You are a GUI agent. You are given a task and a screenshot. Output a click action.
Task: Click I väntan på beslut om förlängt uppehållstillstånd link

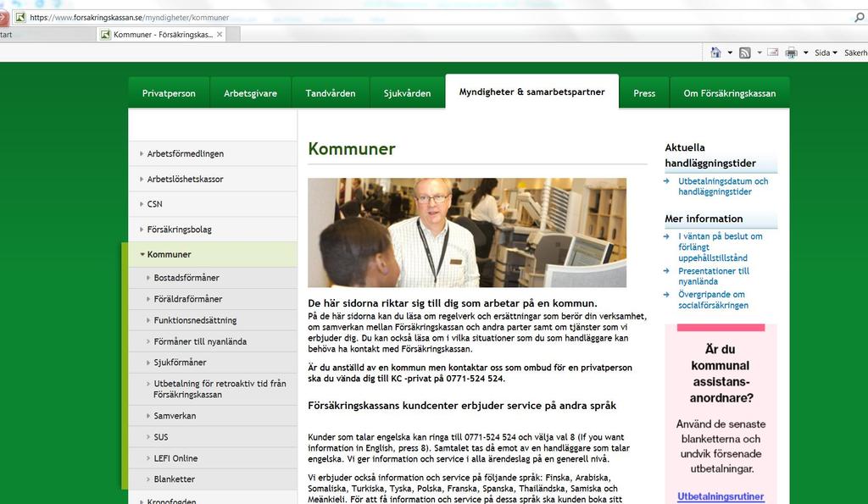(x=721, y=246)
